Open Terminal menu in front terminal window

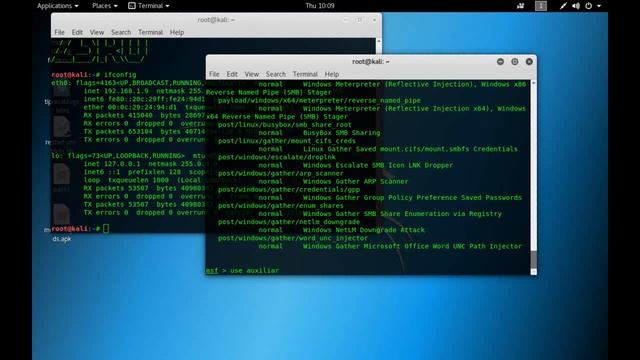pyautogui.click(x=305, y=74)
